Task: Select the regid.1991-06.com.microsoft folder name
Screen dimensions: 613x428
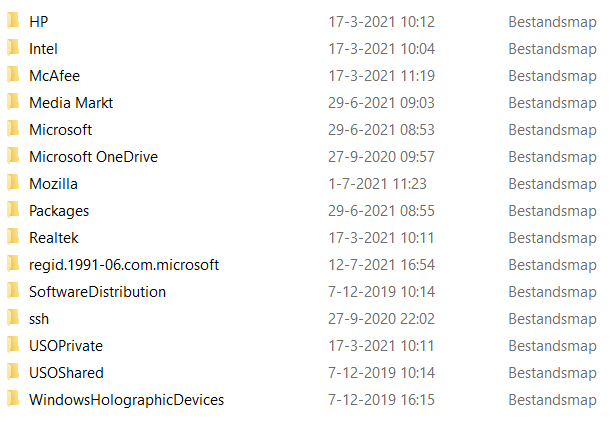Action: [124, 265]
